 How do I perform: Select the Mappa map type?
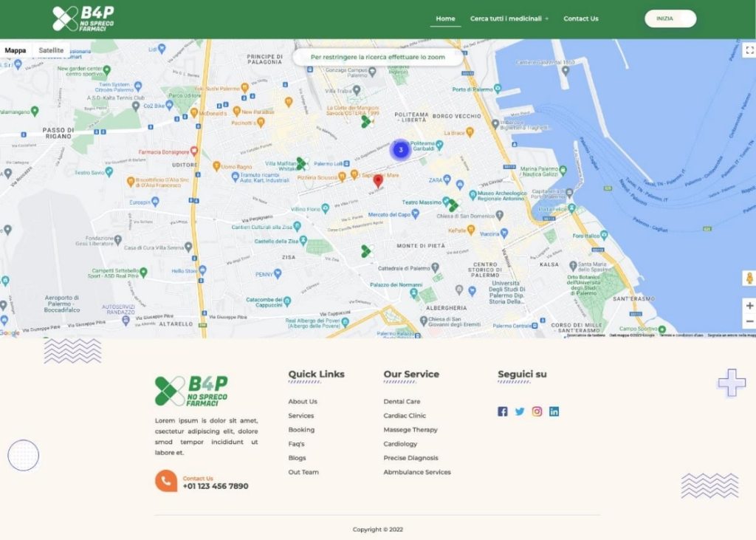(x=16, y=50)
